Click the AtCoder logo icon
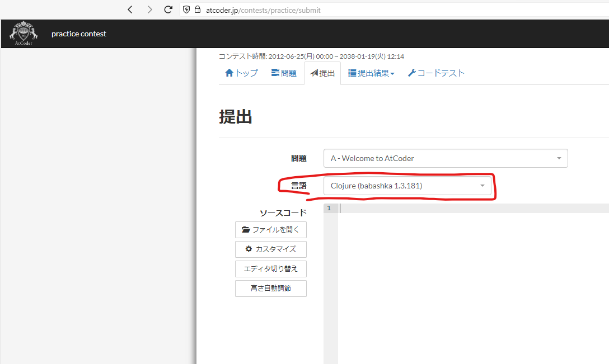Screen dimensions: 609x364 [24, 34]
